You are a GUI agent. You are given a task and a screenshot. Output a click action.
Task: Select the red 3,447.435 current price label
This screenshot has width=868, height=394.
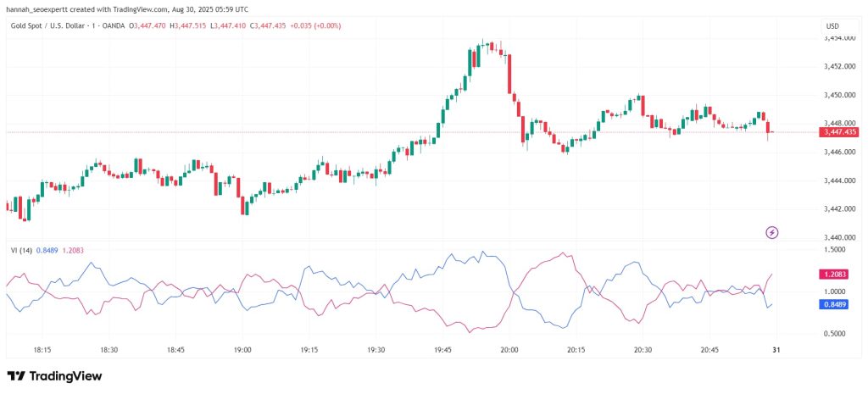tap(839, 131)
